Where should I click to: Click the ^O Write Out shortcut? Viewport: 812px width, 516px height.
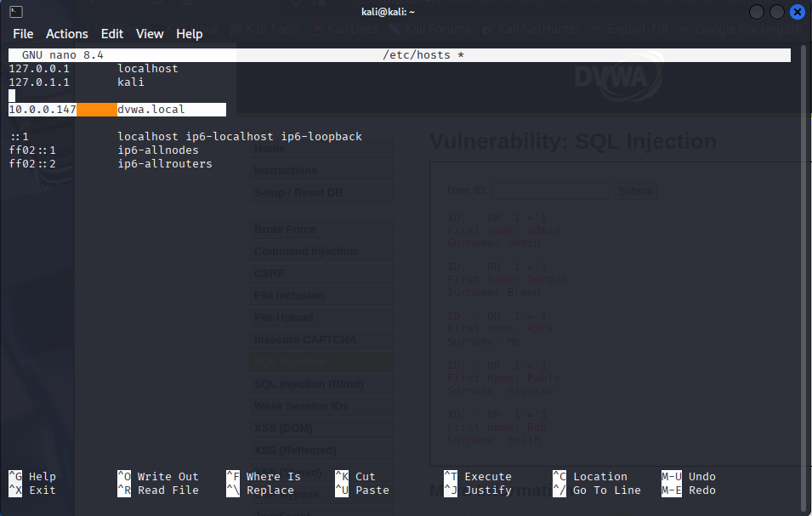pos(158,477)
